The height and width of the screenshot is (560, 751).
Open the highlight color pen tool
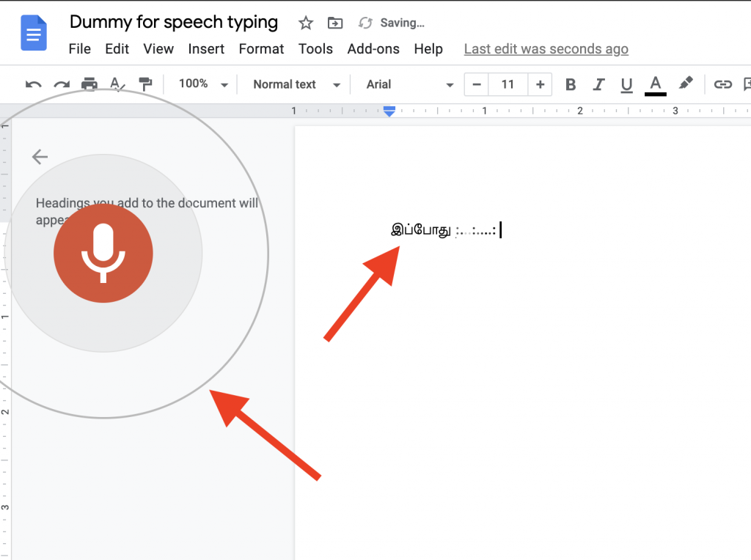coord(686,84)
